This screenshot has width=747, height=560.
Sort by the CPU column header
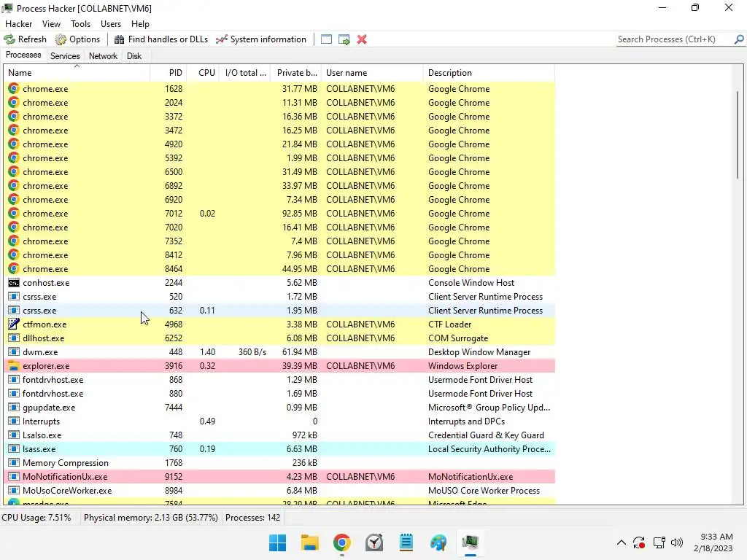203,73
